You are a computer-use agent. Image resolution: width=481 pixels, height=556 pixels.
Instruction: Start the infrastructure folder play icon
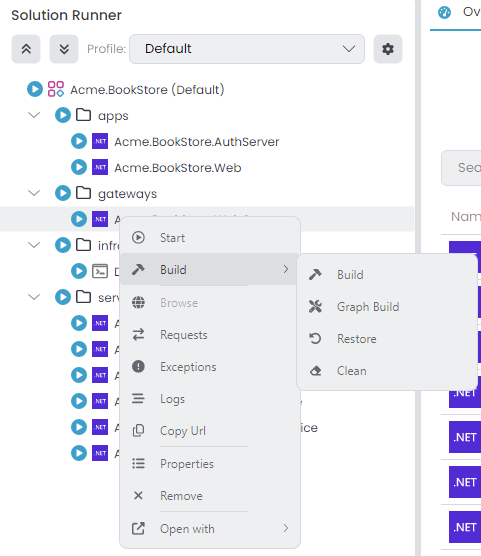(63, 245)
